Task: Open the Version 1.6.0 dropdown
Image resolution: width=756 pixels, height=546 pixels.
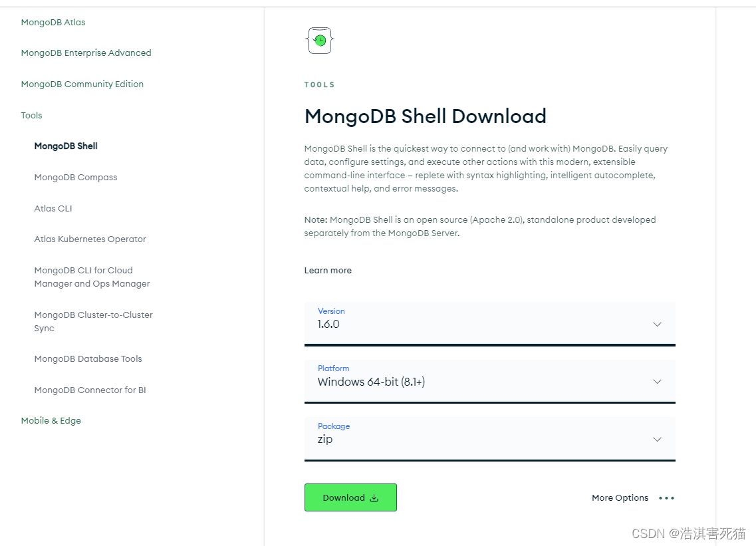Action: tap(490, 324)
